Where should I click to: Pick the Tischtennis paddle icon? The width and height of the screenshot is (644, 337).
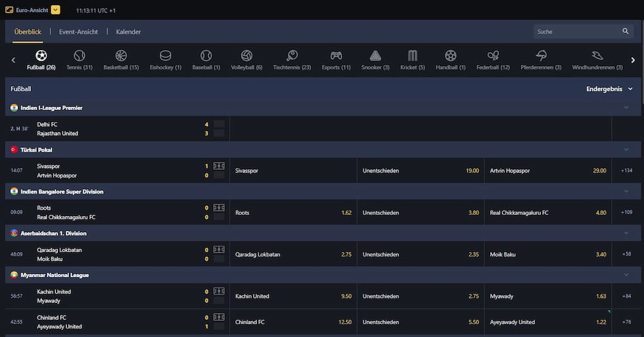292,57
